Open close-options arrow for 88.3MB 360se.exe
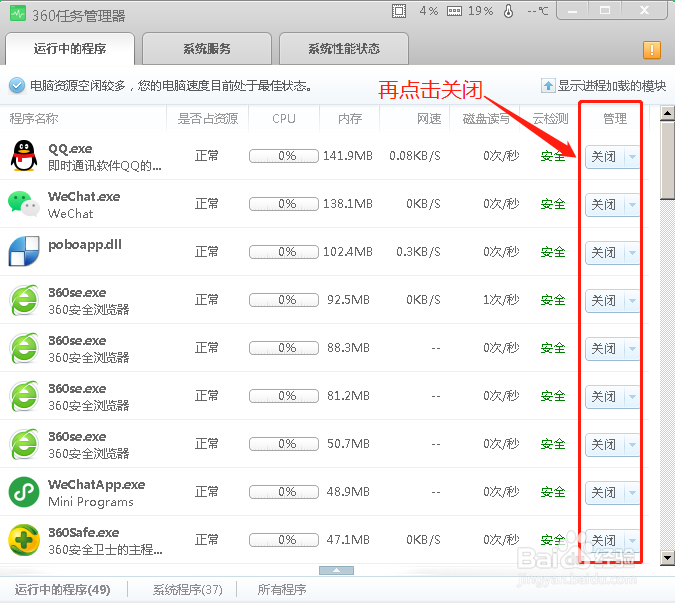 pos(632,348)
